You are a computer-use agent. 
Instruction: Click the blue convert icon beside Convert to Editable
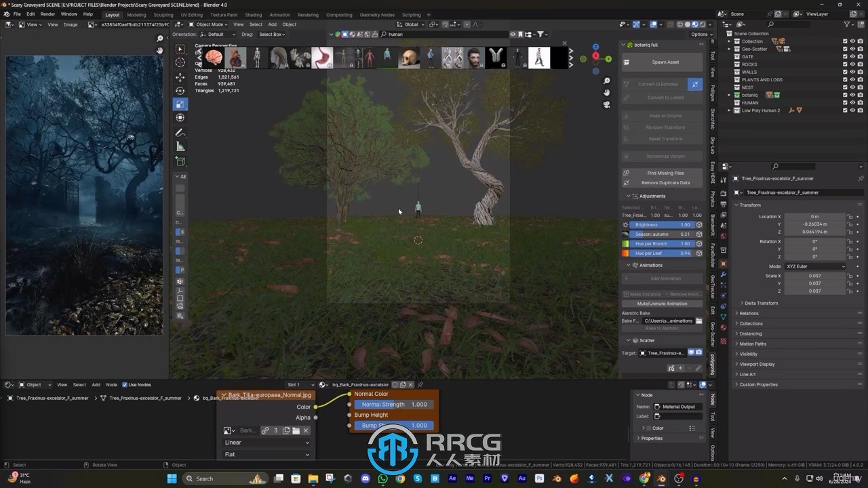pyautogui.click(x=695, y=84)
